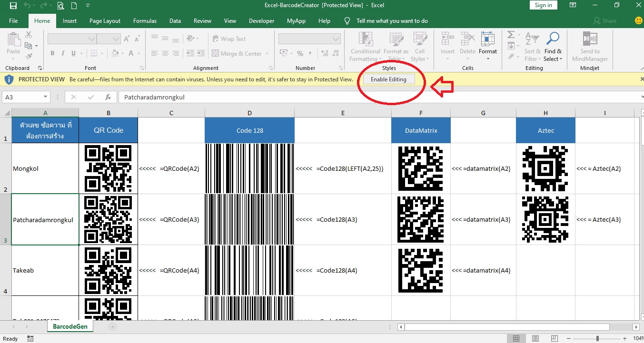Click the Enable Editing button
644x343 pixels.
[x=389, y=79]
